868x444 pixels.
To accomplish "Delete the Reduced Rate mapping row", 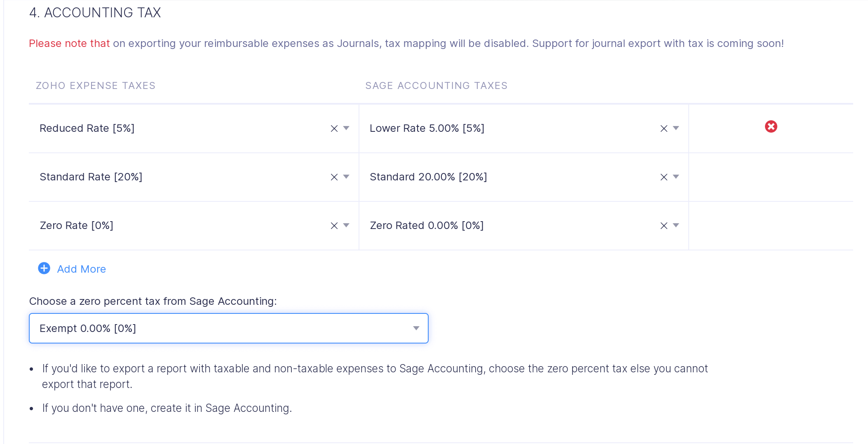I will [x=771, y=126].
